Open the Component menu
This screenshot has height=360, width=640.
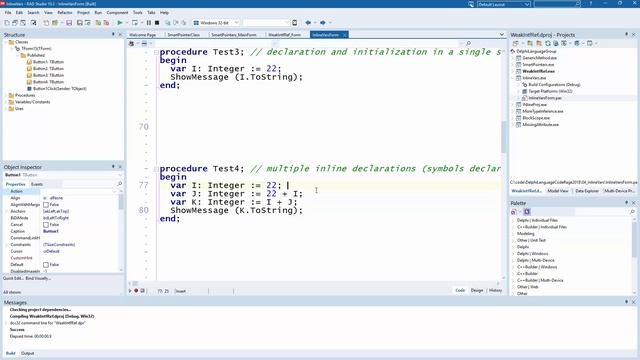(117, 13)
